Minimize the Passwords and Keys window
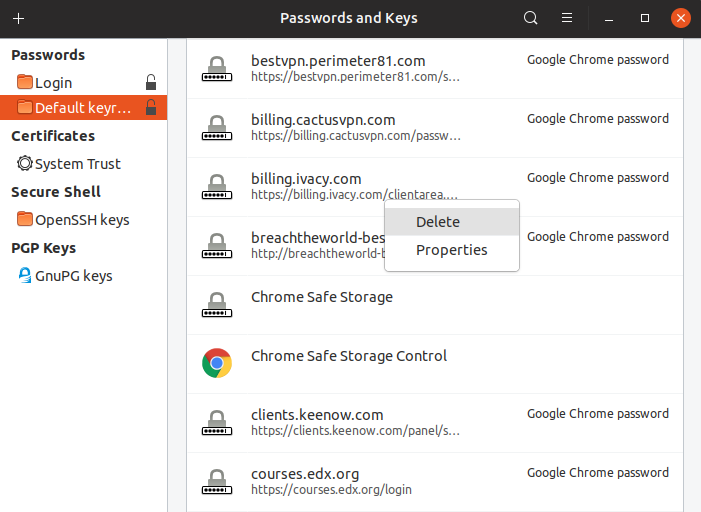701x512 pixels. coord(608,18)
